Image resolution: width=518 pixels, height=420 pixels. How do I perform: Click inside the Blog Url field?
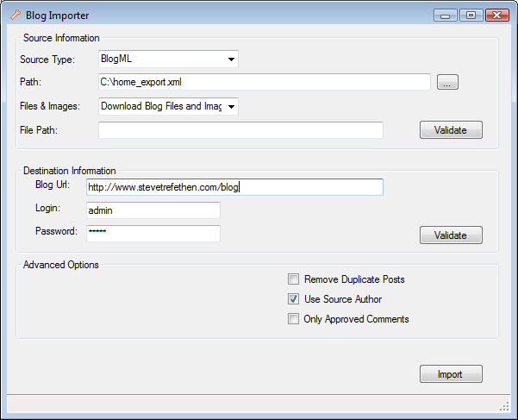(234, 187)
